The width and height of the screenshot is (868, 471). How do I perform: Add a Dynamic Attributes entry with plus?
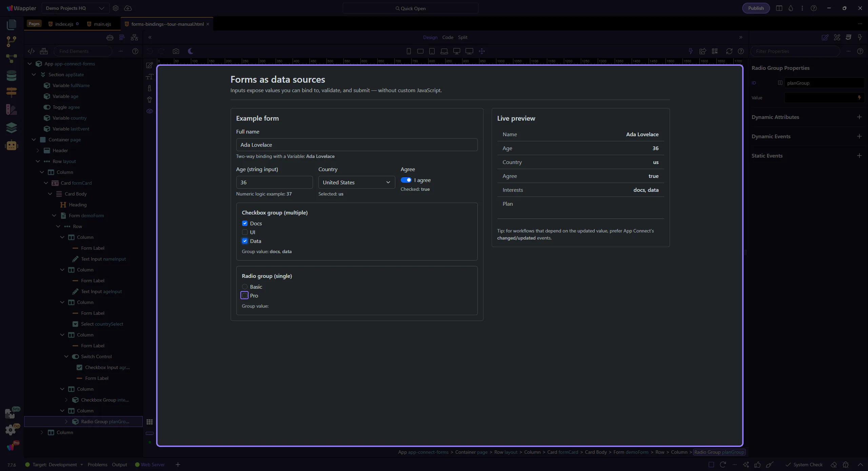pyautogui.click(x=859, y=117)
